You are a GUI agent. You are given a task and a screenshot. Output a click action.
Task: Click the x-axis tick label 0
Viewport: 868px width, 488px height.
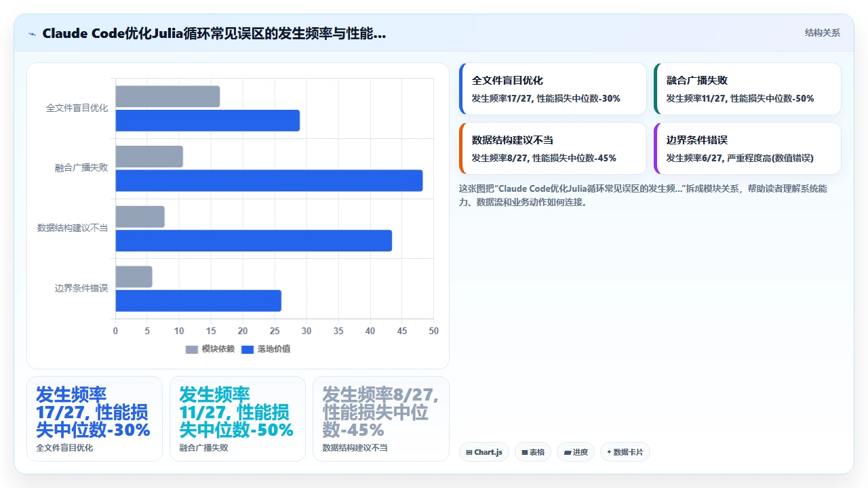(115, 331)
